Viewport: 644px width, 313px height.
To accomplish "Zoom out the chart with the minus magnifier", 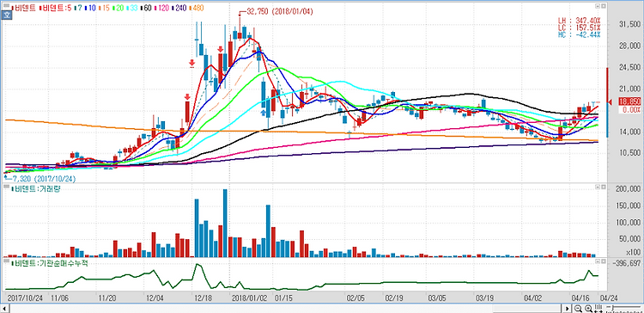I will [578, 309].
